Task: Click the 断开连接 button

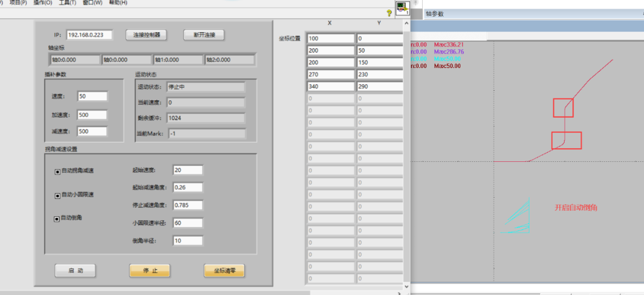Action: [204, 35]
